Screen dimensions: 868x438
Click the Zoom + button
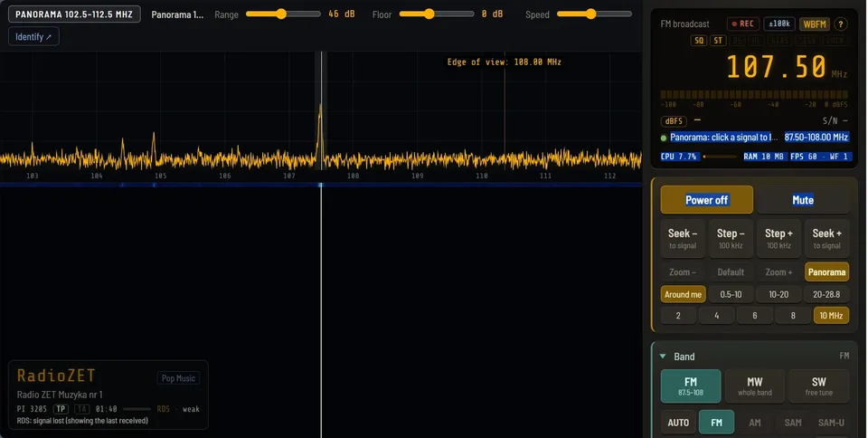pos(778,271)
